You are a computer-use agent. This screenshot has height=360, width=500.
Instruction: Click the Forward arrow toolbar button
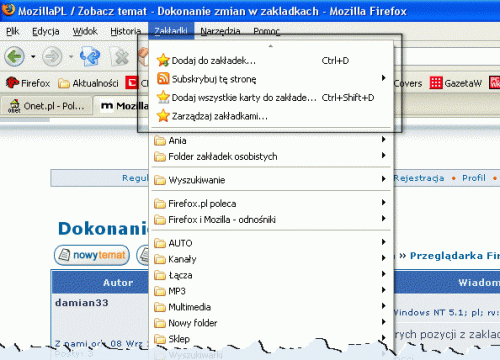pyautogui.click(x=52, y=56)
